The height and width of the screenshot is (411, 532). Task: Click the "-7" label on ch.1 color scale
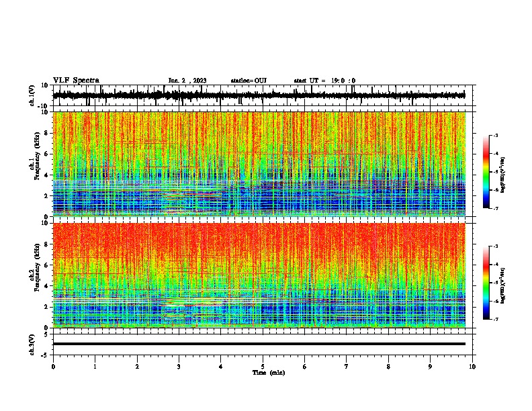[496, 208]
